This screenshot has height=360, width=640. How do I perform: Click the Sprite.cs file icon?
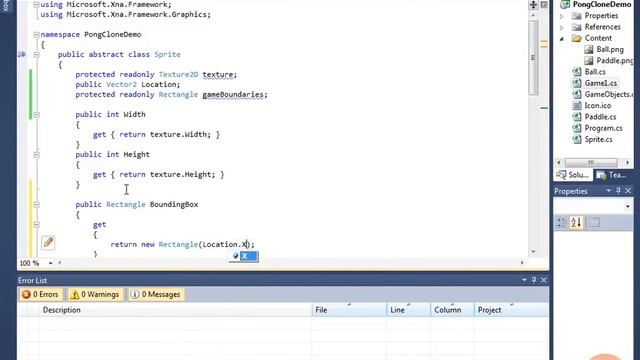(576, 140)
